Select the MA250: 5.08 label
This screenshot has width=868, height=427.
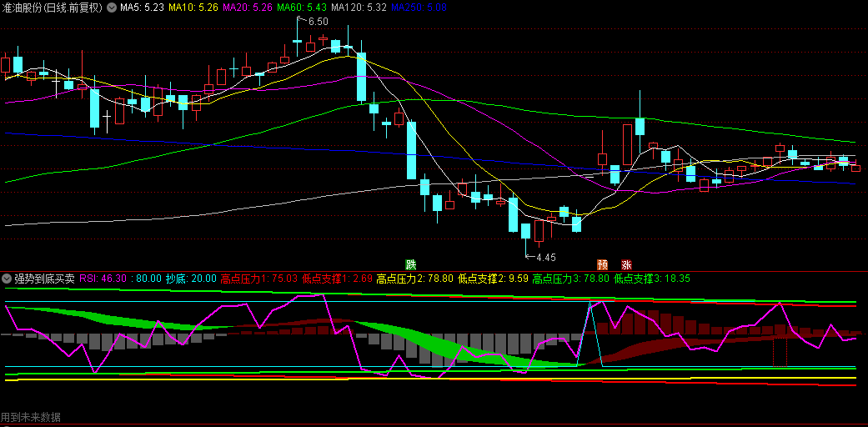(419, 8)
